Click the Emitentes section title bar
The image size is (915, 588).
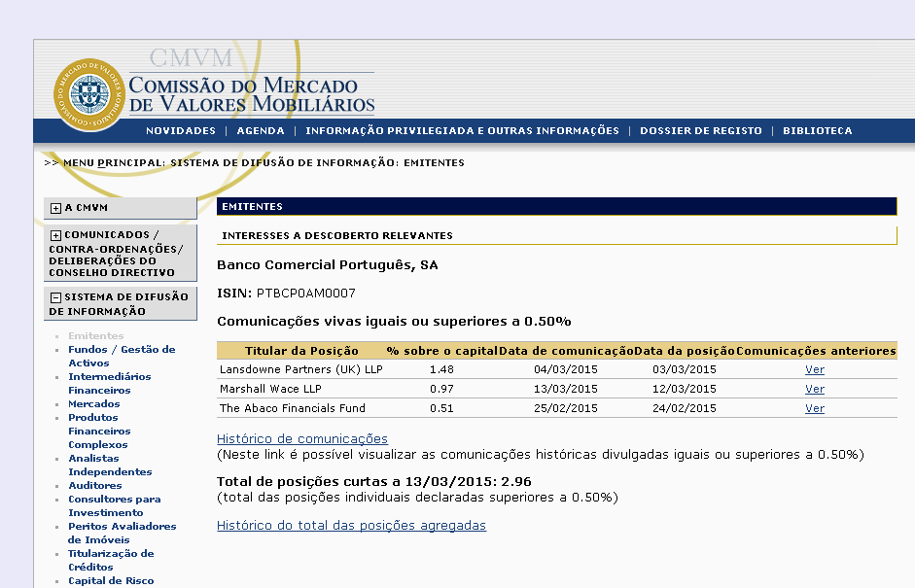click(557, 206)
